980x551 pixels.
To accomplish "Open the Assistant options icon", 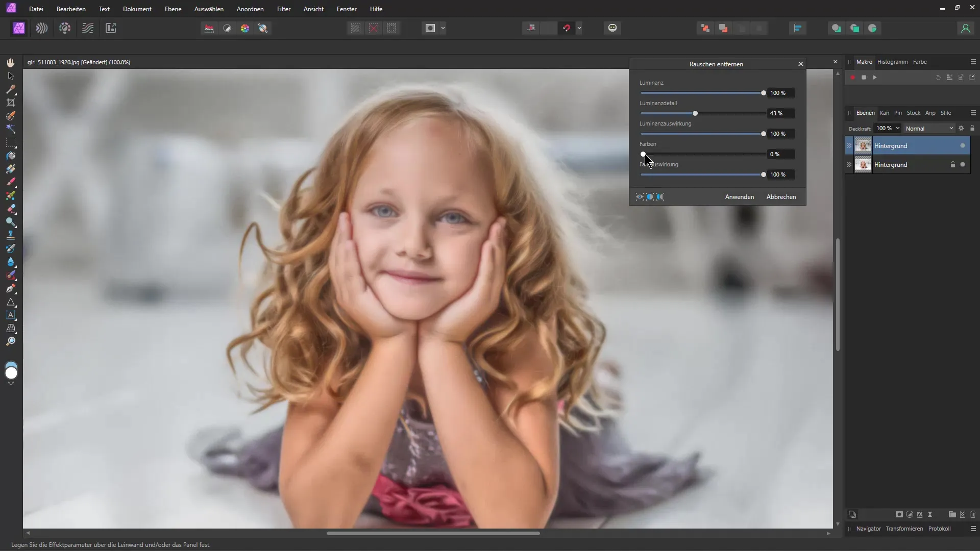I will click(x=612, y=29).
